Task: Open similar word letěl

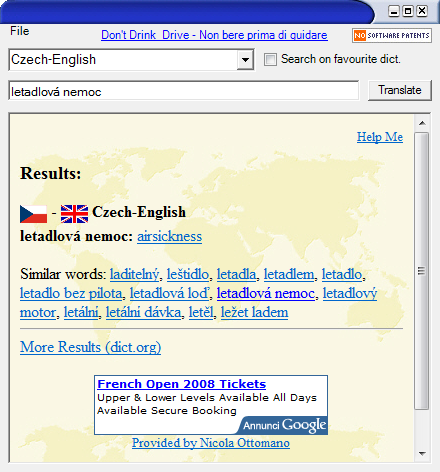Action: (201, 312)
